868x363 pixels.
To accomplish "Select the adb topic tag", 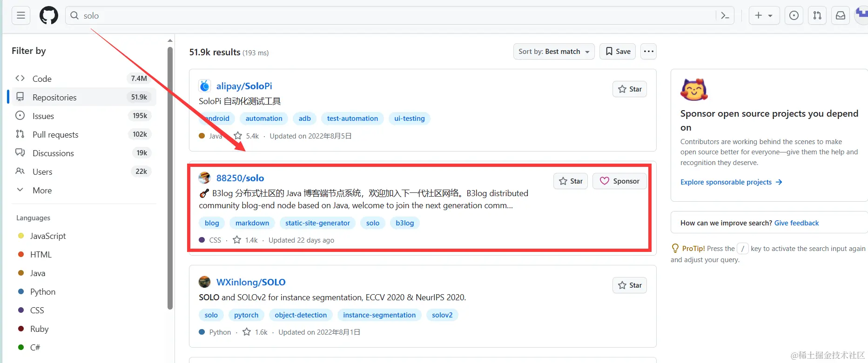I will 305,119.
